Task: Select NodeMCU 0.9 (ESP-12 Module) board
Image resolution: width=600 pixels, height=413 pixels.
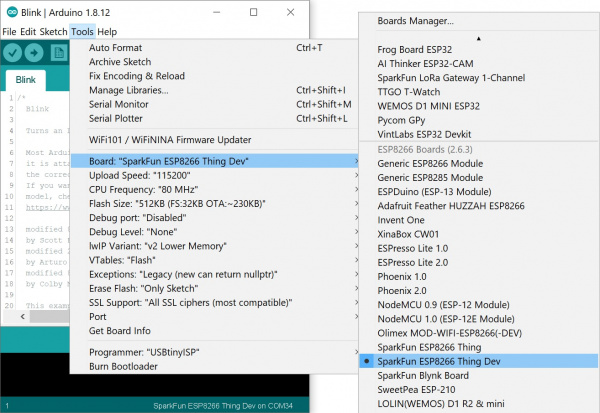Action: coord(478,305)
